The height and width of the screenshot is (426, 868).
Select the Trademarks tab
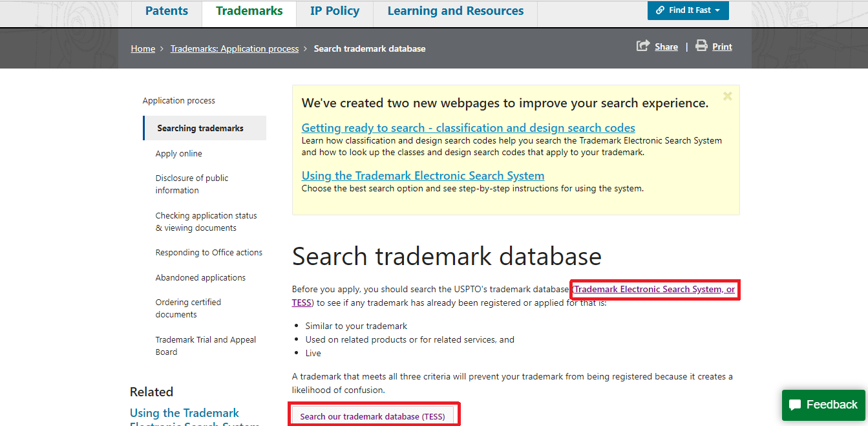coord(249,12)
